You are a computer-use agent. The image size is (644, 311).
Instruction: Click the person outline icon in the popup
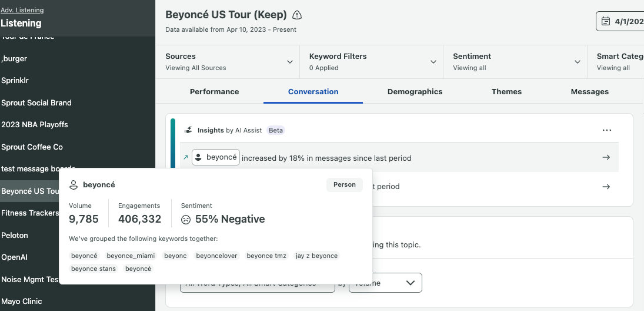tap(74, 185)
